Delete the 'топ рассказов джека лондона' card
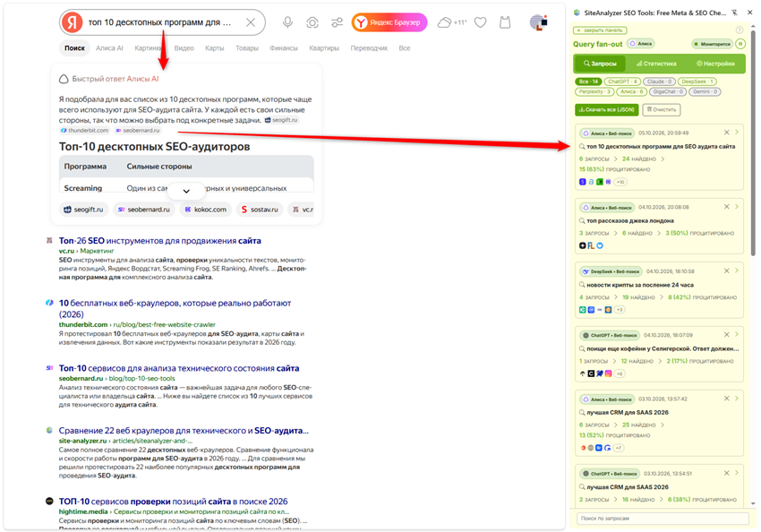This screenshot has width=761, height=532. pyautogui.click(x=727, y=207)
